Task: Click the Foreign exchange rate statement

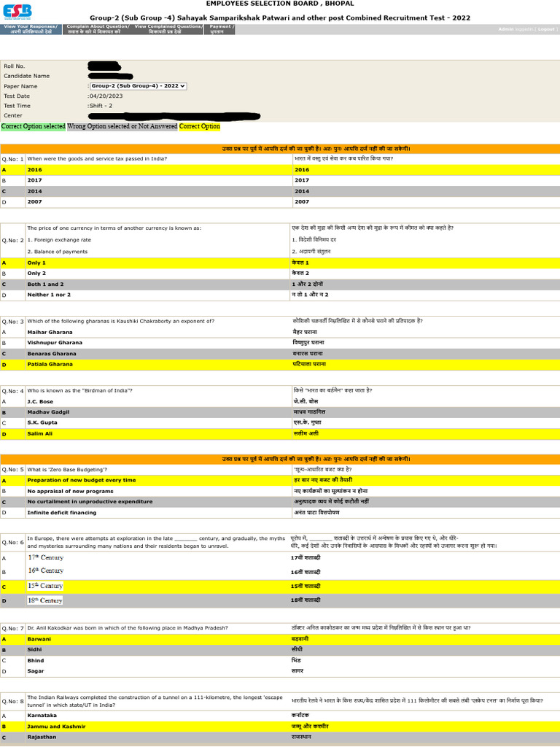Action: tap(59, 240)
